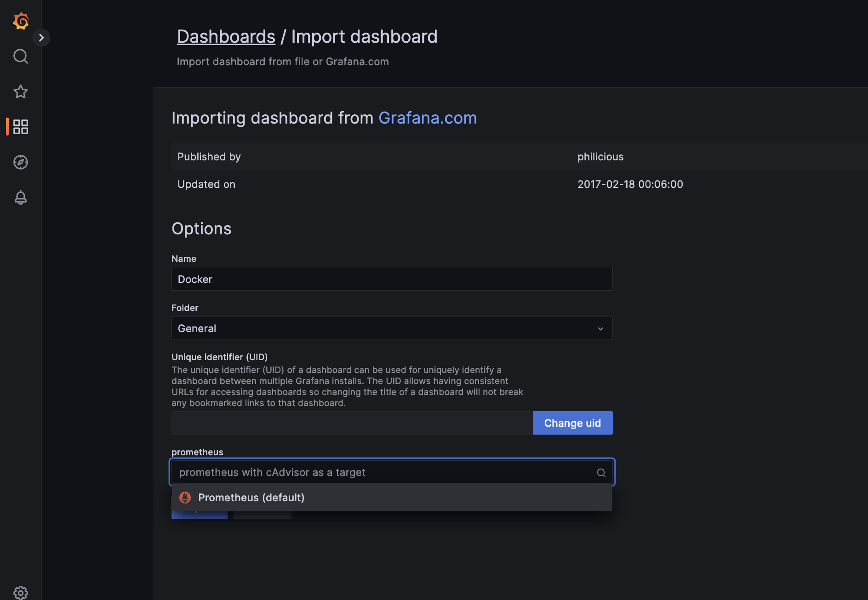Viewport: 868px width, 600px height.
Task: Click the Prometheus flame logo icon
Action: [x=185, y=498]
